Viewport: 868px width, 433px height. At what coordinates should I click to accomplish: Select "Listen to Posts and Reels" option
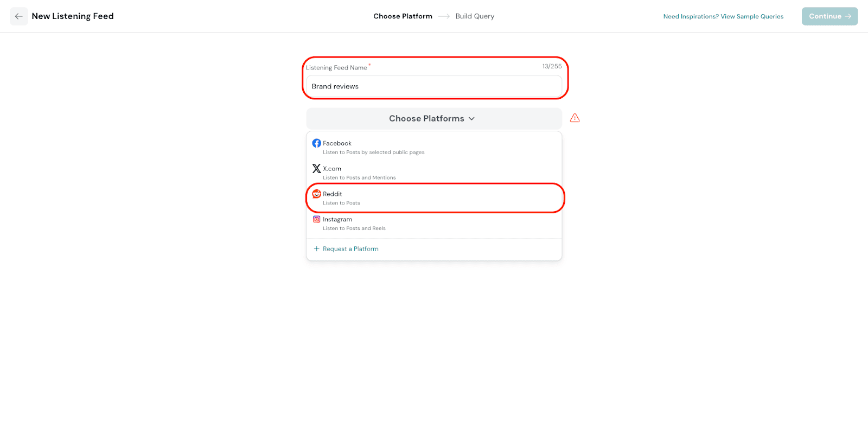[354, 228]
